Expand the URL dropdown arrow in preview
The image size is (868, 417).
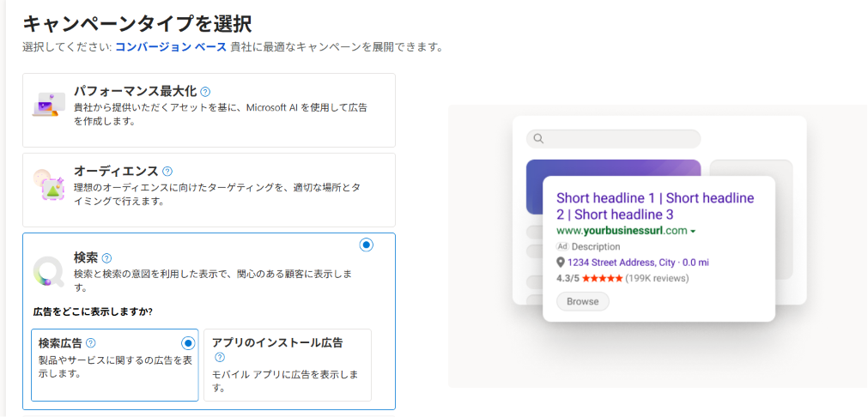(x=693, y=231)
